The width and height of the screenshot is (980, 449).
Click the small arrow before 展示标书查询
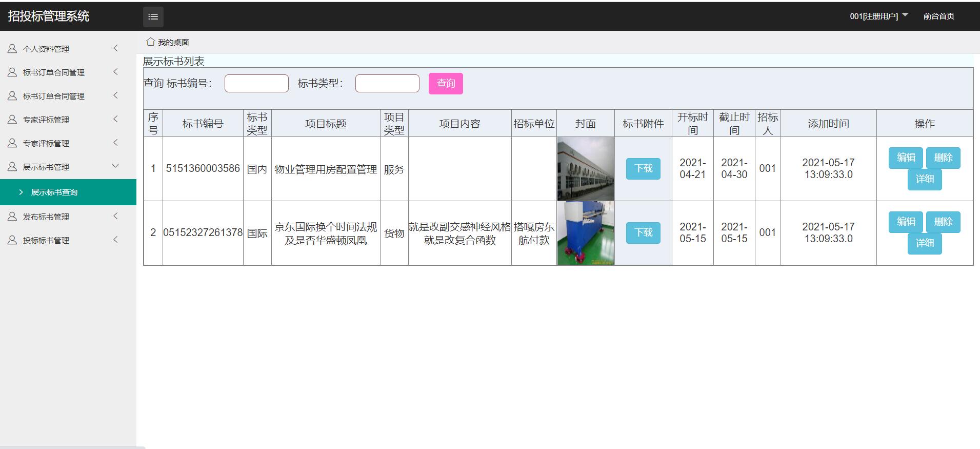[21, 192]
